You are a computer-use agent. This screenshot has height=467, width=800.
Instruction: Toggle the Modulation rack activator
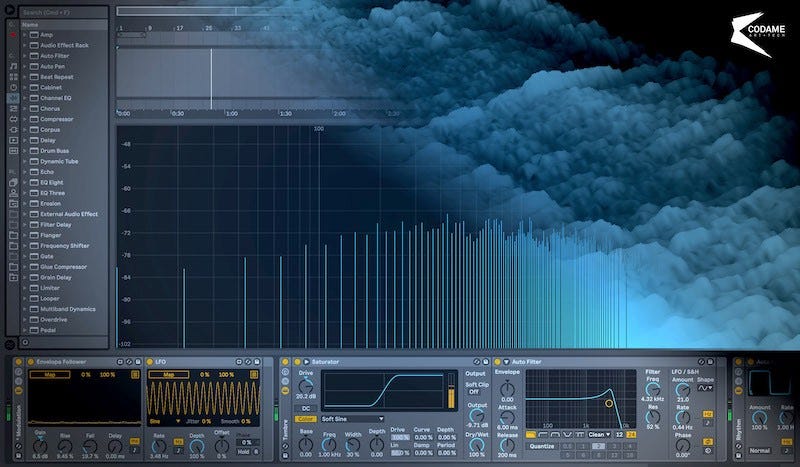pyautogui.click(x=18, y=362)
